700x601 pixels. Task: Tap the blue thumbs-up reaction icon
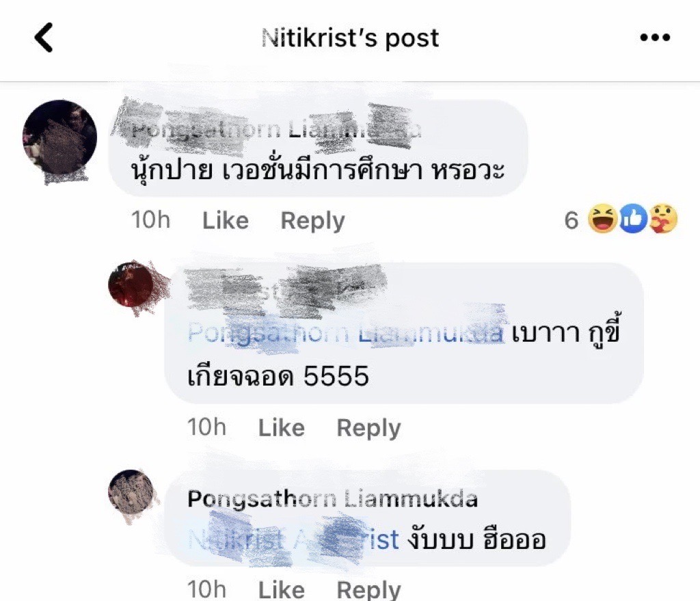[x=633, y=219]
